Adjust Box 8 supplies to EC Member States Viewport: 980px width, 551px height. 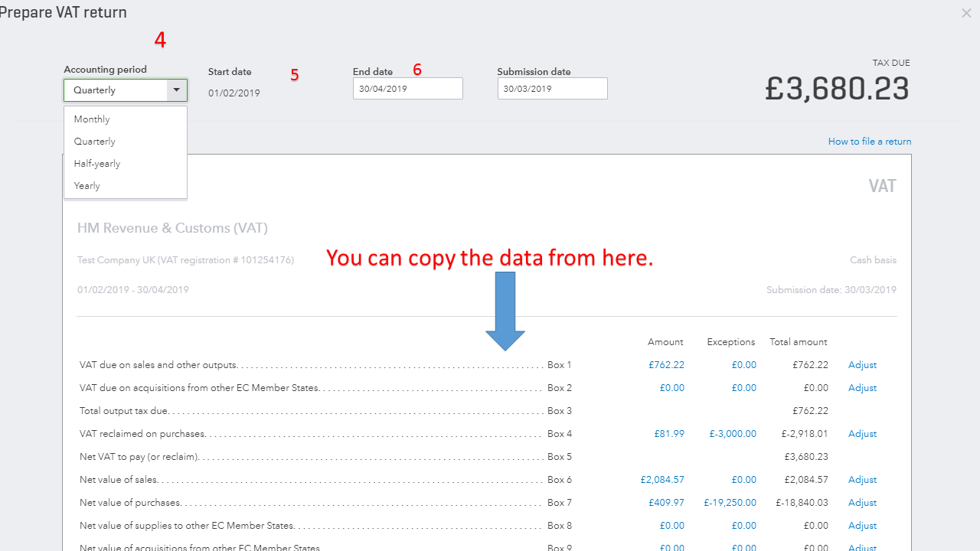pyautogui.click(x=862, y=525)
